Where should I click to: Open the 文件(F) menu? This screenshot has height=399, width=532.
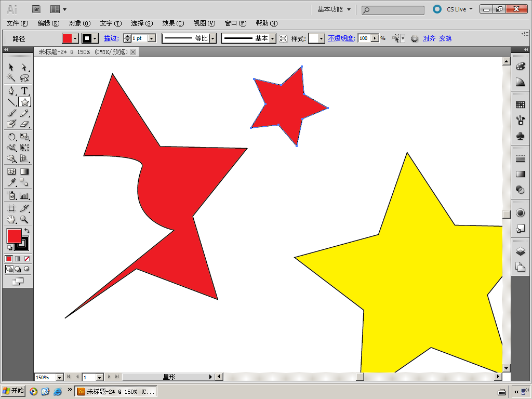(17, 23)
